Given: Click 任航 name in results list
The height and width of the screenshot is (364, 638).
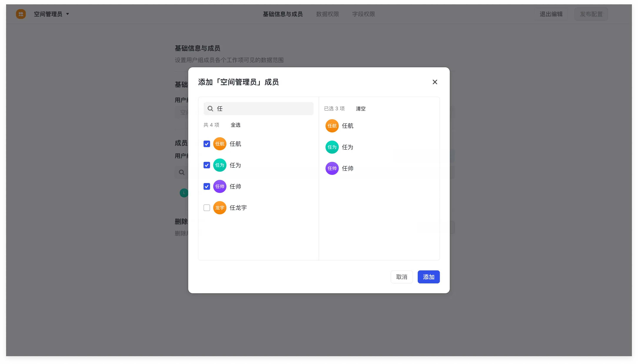Looking at the screenshot, I should point(235,144).
